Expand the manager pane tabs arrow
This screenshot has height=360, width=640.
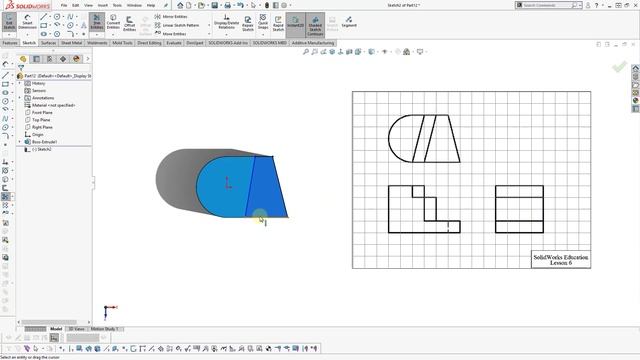pyautogui.click(x=88, y=59)
